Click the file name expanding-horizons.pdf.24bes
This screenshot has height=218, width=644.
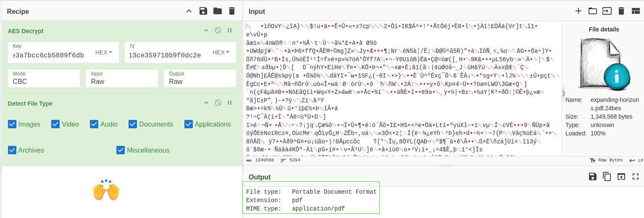pyautogui.click(x=615, y=104)
